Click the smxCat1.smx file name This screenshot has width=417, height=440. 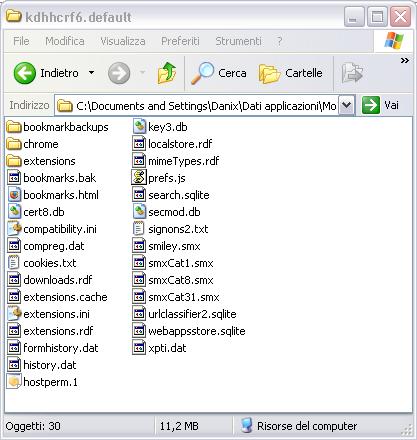[x=181, y=263]
